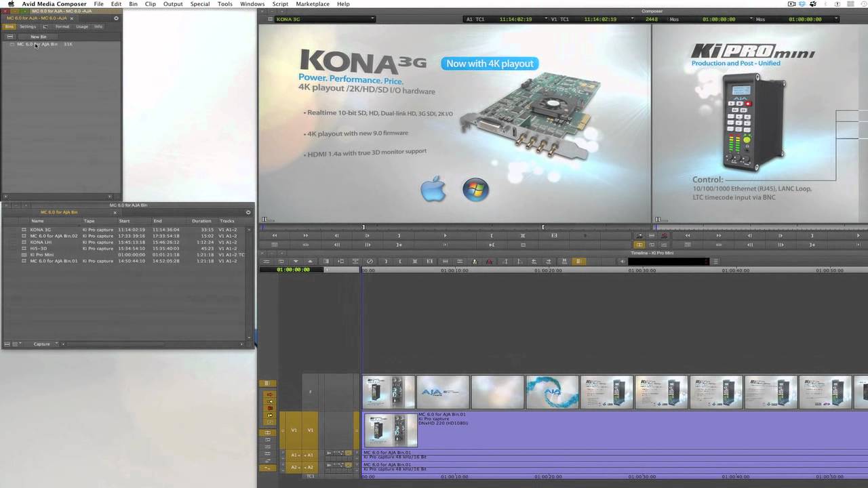The width and height of the screenshot is (868, 488).
Task: Toggle yellow Extract/Splice-In segment mode arrow
Action: point(269,401)
